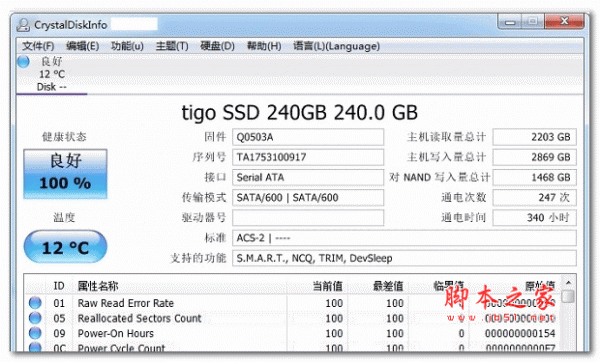Select the Disk -- drive tab
The width and height of the screenshot is (600, 362).
tap(52, 74)
